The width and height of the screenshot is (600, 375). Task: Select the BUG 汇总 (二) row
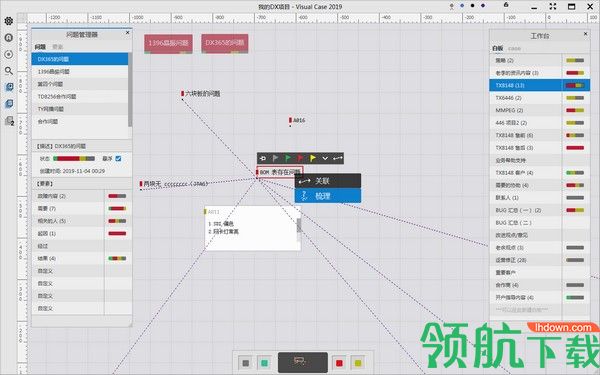pyautogui.click(x=540, y=222)
